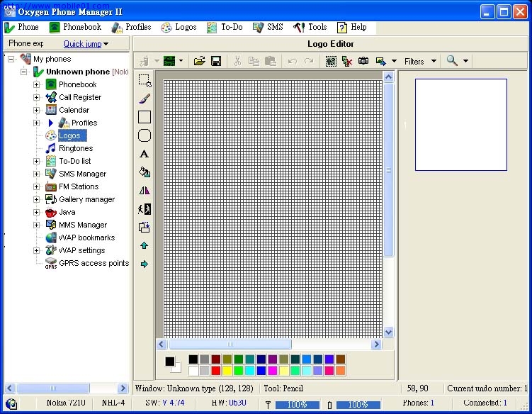The width and height of the screenshot is (532, 414).
Task: Click the invert image tool
Action: coord(145,209)
